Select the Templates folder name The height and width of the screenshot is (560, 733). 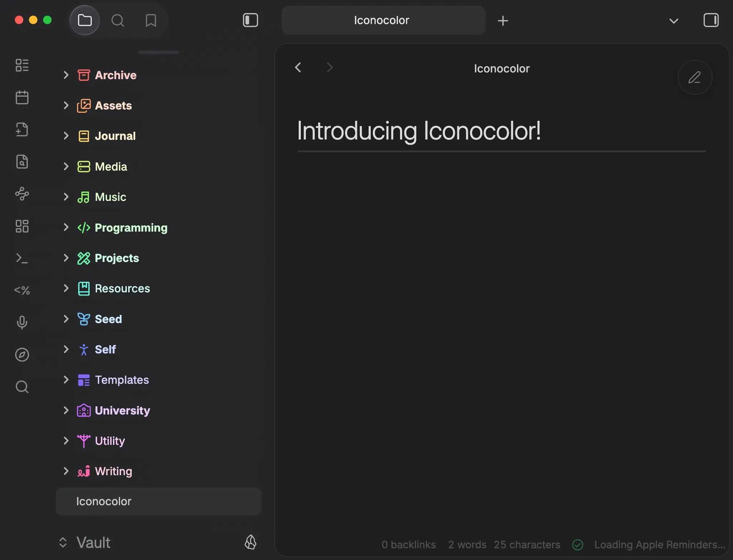pos(122,380)
